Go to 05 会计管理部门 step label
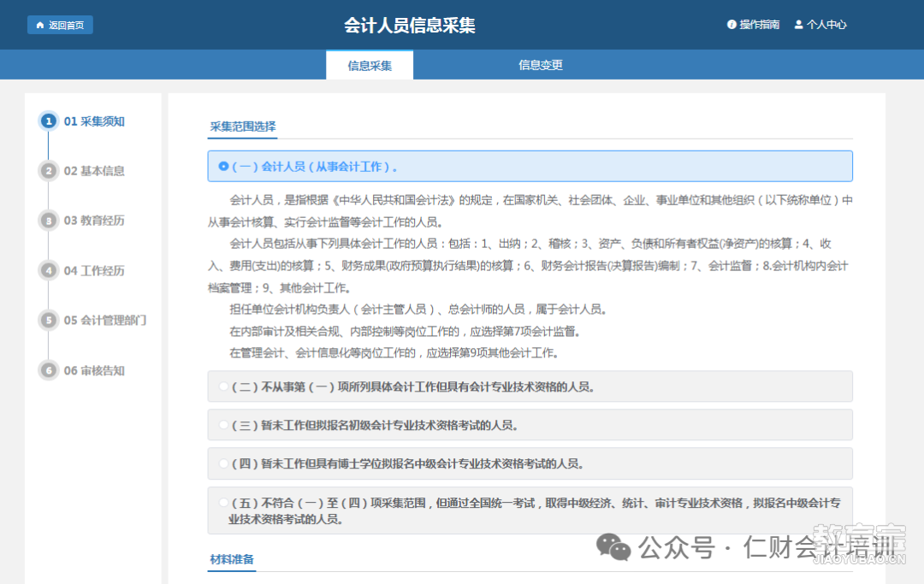Screen dimensions: 924x584 (x=105, y=321)
